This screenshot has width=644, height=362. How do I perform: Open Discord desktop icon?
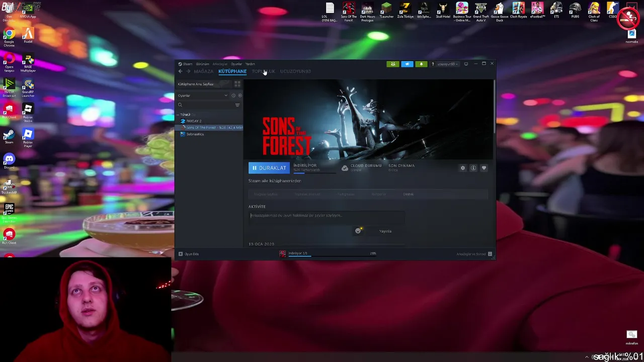[x=9, y=162]
